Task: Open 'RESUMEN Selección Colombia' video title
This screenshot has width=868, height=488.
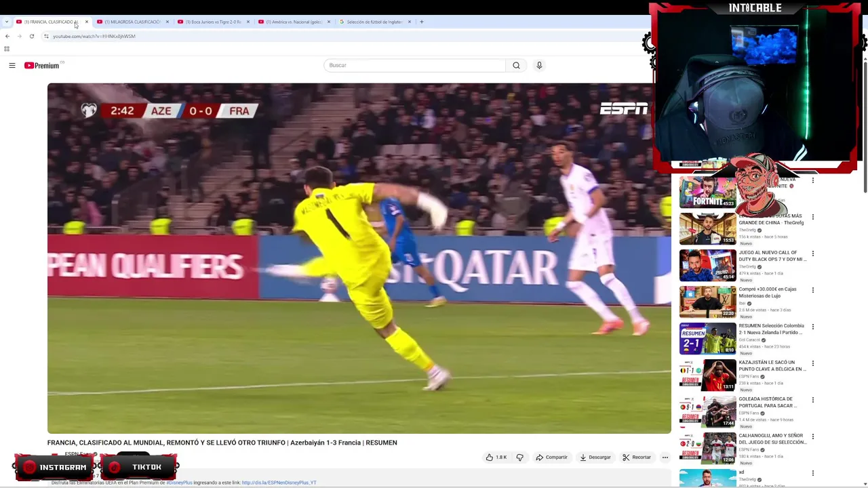Action: (772, 329)
